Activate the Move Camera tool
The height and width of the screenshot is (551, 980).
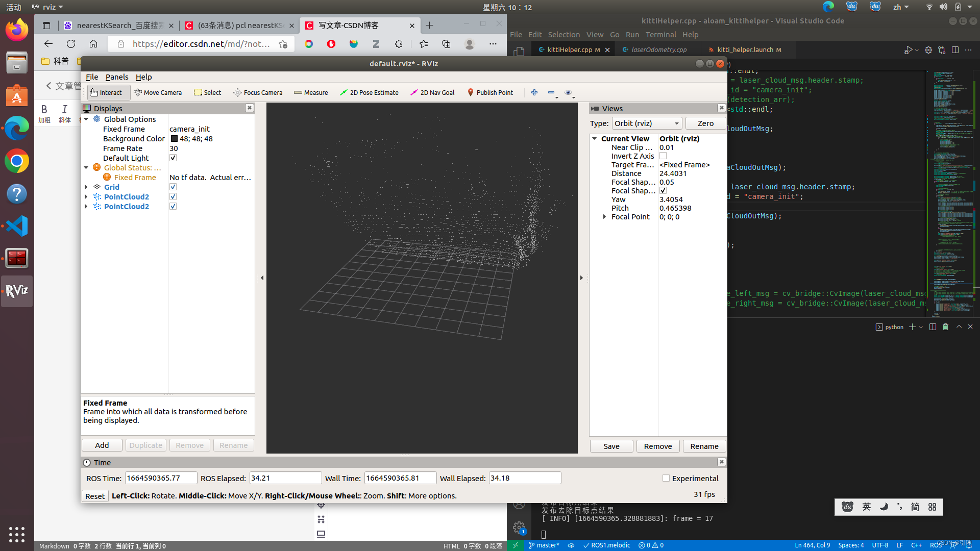click(x=158, y=92)
